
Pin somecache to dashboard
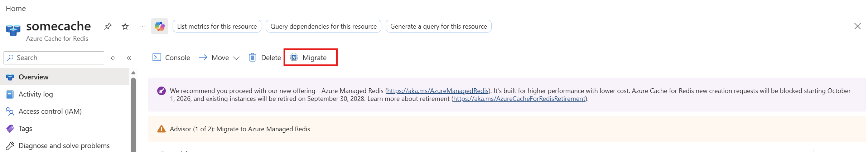click(x=108, y=26)
